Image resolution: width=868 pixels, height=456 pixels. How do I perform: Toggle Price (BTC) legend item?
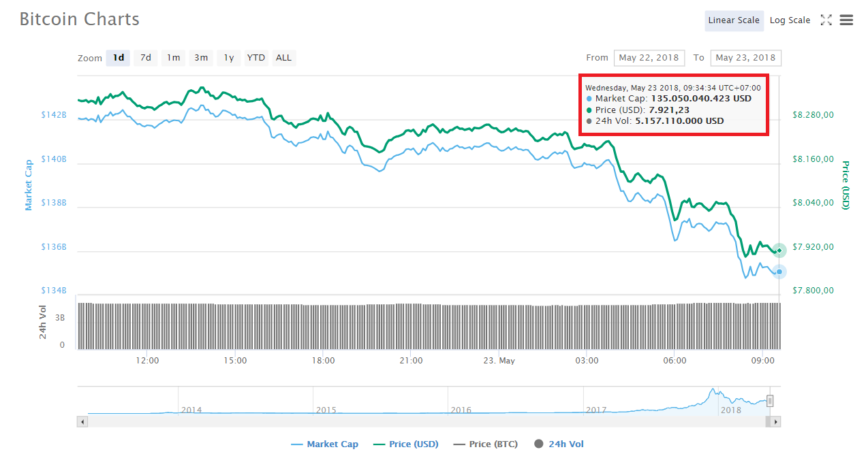(485, 444)
